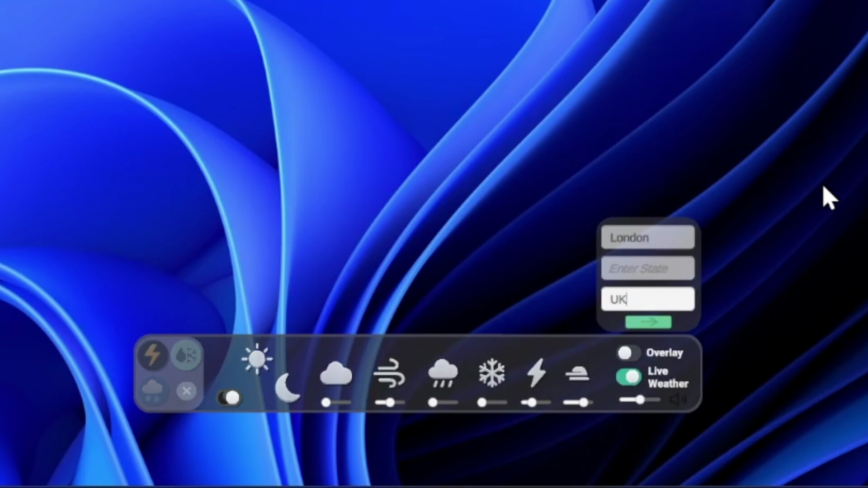
Task: Adjust the rain intensity slider
Action: tap(433, 402)
